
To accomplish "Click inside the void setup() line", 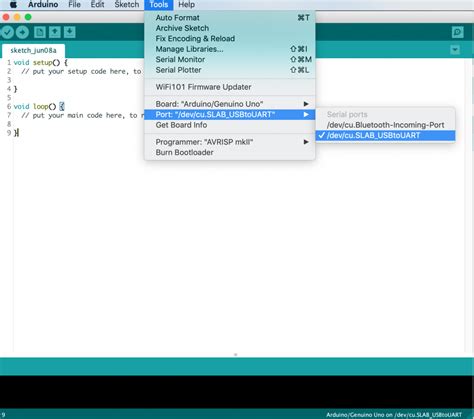I will 40,62.
